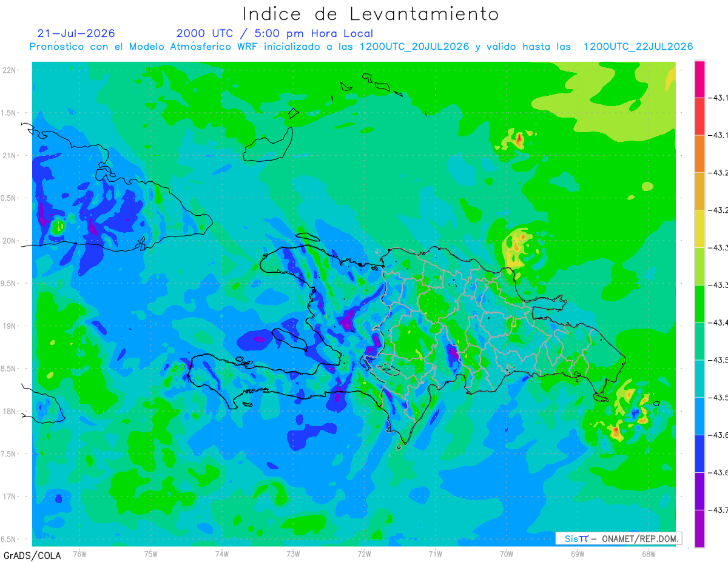Select the yellow-green swatch in the color bar
728x562 pixels.
click(x=699, y=267)
